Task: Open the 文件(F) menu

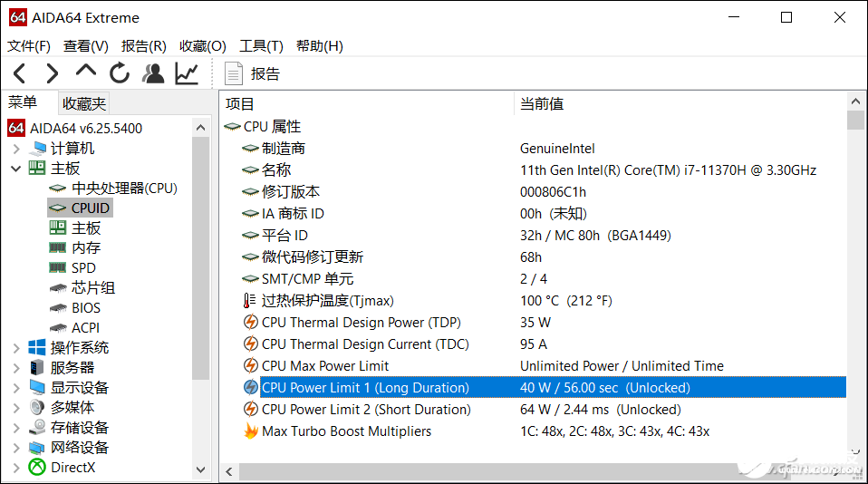Action: tap(29, 46)
